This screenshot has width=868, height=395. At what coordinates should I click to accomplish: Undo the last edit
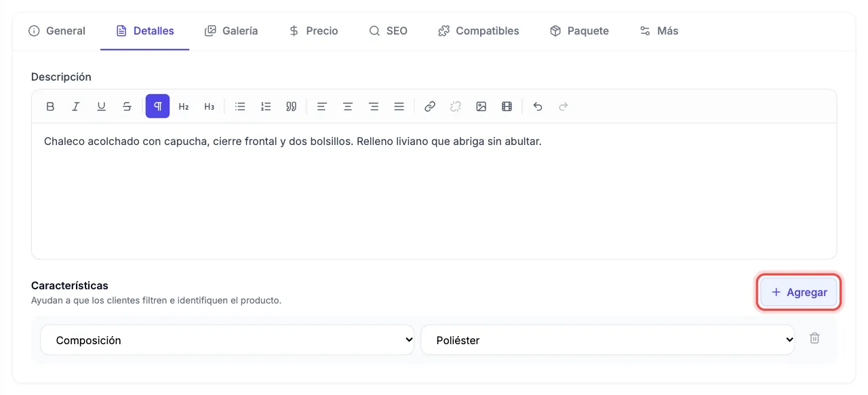[x=538, y=106]
